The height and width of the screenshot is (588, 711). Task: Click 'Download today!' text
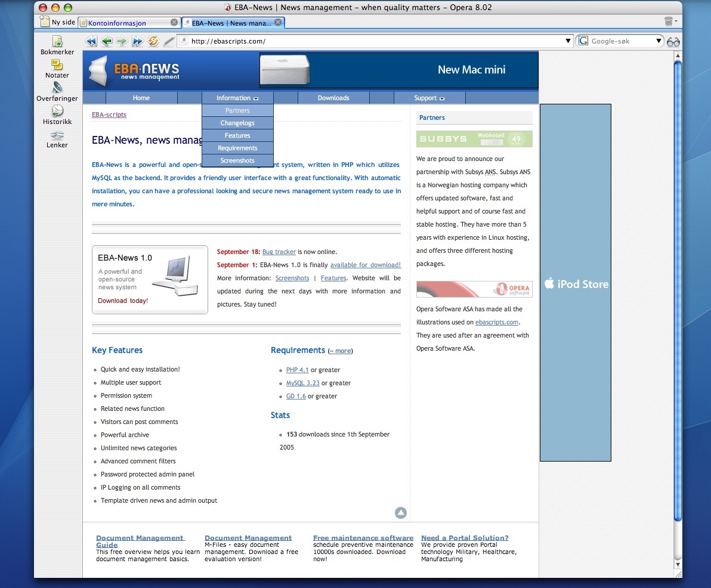point(123,301)
